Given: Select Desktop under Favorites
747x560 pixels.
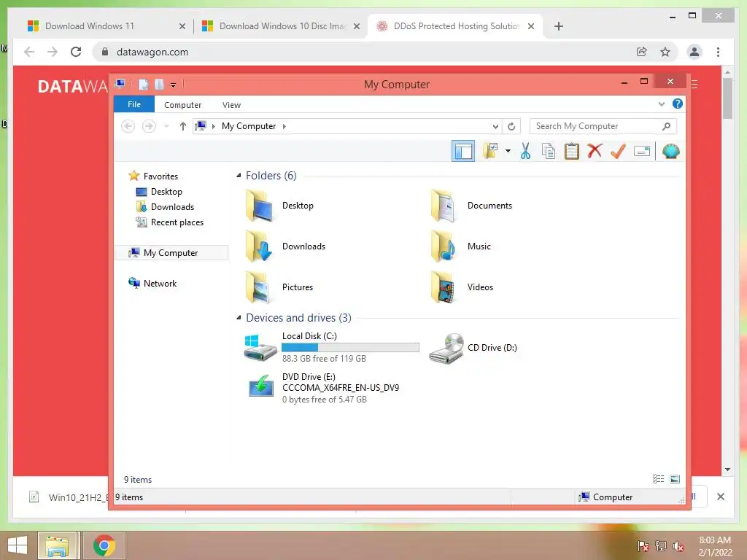Looking at the screenshot, I should 166,192.
